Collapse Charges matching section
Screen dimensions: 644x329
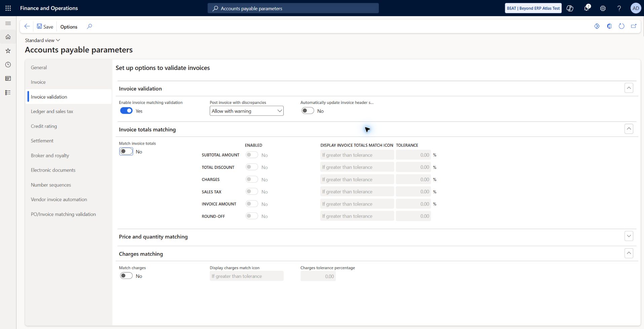click(x=629, y=253)
